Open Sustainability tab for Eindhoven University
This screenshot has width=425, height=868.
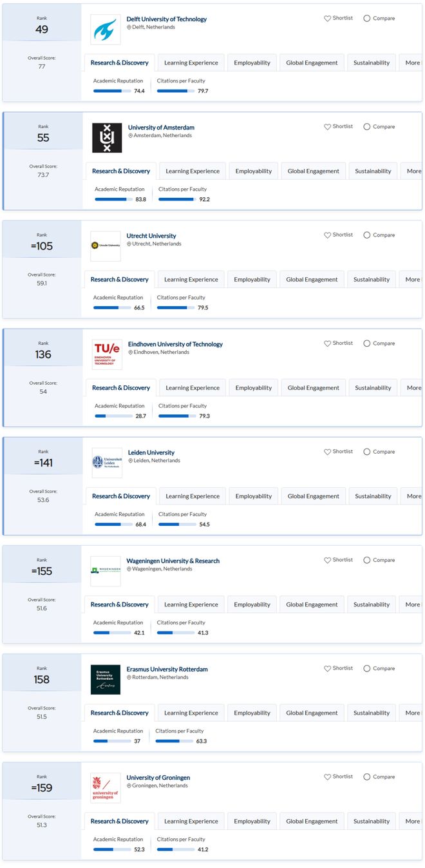point(373,388)
